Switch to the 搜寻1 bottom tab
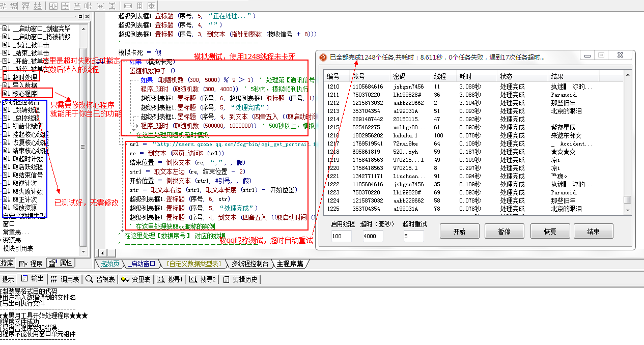The height and width of the screenshot is (345, 644). [x=170, y=279]
